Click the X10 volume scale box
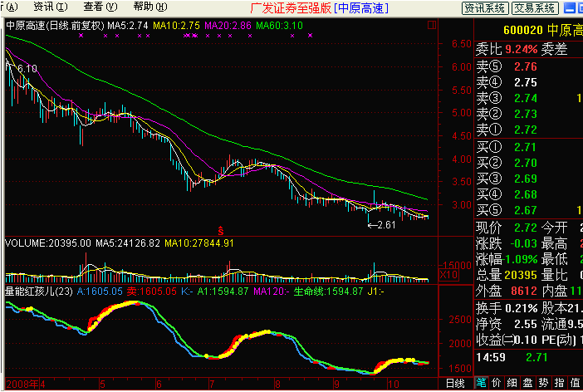Screen dimensions: 583x392 (x=448, y=275)
